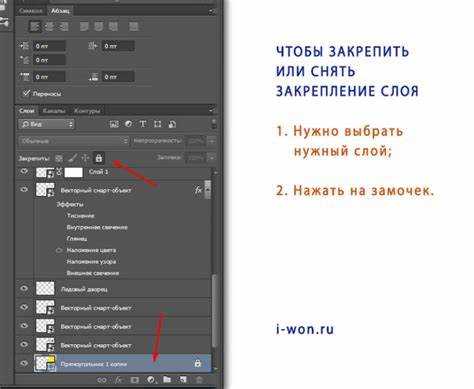The height and width of the screenshot is (389, 474).
Task: Click the Внутреннее свечение effect
Action: 97,227
